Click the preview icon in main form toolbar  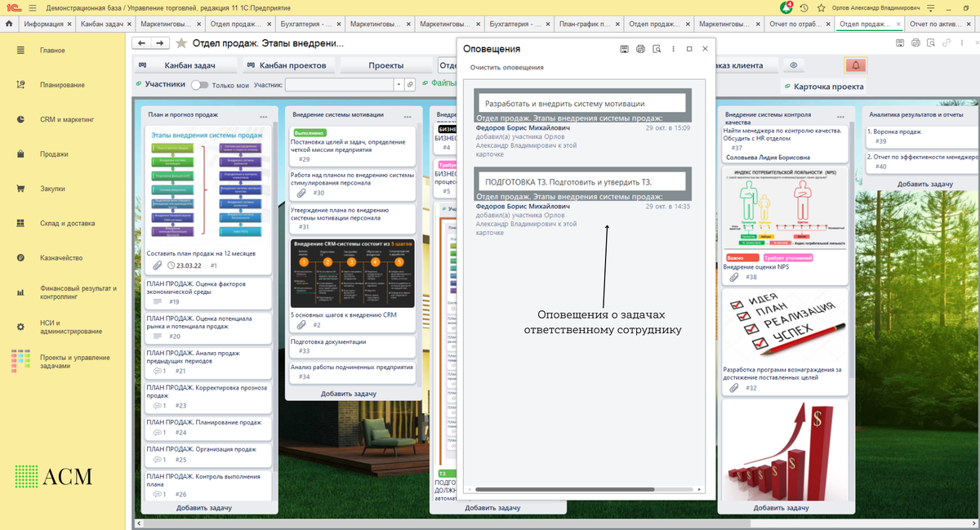(x=931, y=42)
